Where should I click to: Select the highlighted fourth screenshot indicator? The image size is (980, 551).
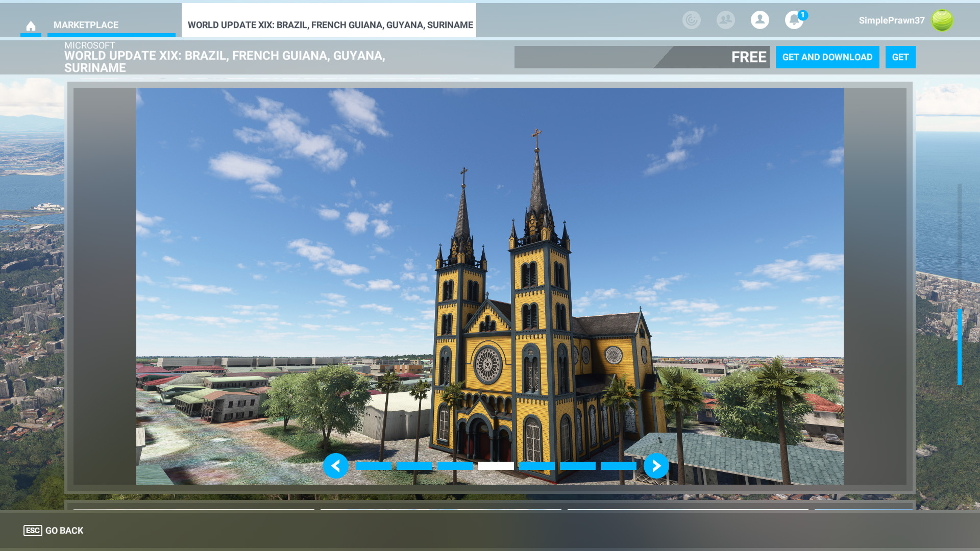coord(496,466)
